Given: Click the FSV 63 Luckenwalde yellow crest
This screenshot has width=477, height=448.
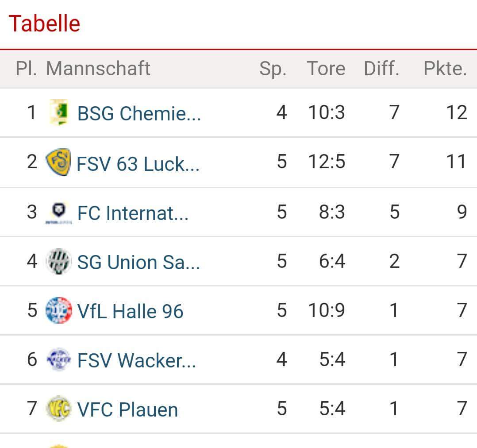Looking at the screenshot, I should click(58, 162).
